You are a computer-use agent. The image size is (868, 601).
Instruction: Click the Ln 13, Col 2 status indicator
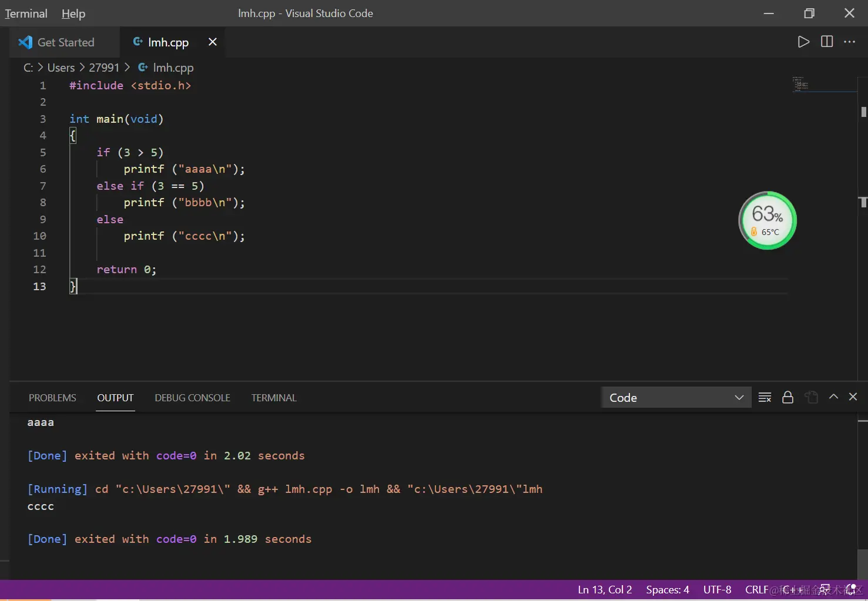coord(605,590)
